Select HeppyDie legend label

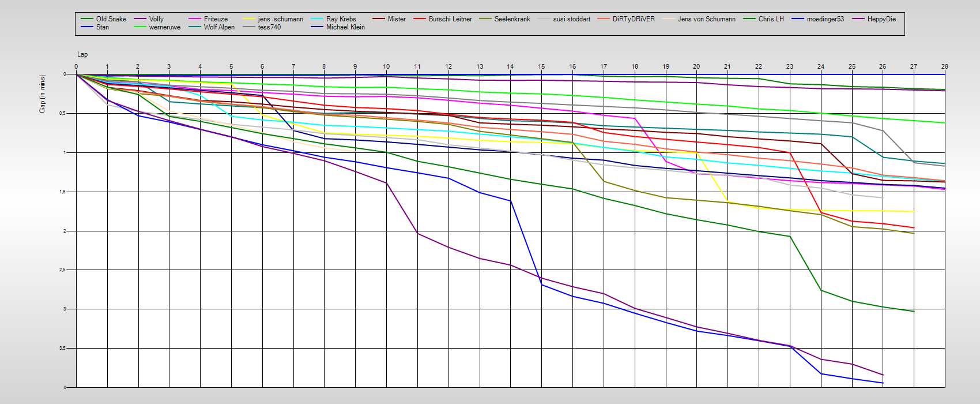pos(881,19)
